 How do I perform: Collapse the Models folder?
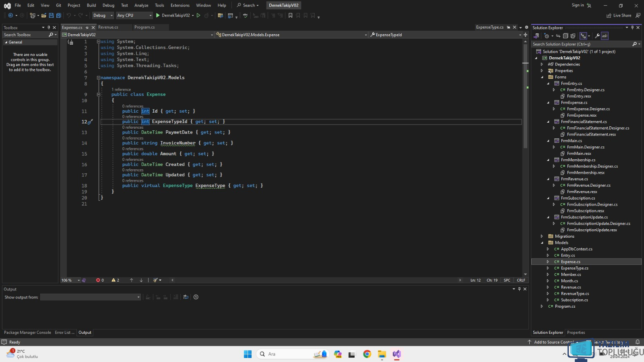tap(542, 243)
